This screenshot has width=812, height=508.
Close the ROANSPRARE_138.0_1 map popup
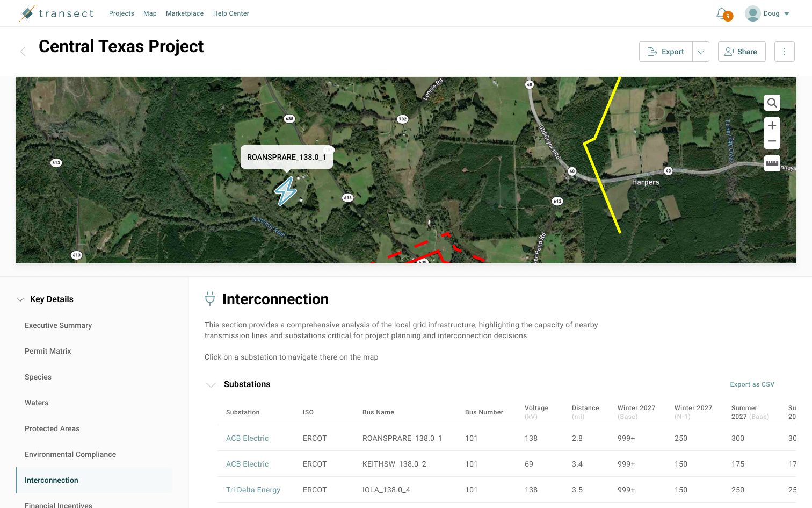(x=329, y=149)
